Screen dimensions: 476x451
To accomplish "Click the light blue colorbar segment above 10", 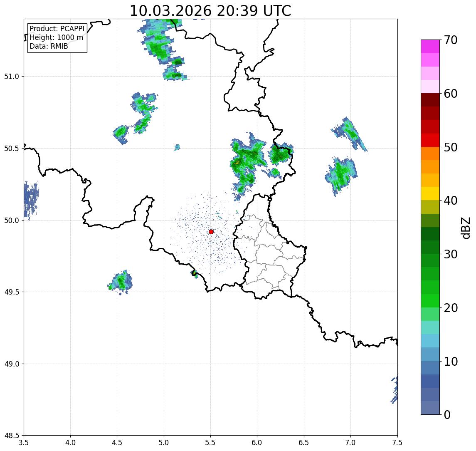I will pyautogui.click(x=430, y=354).
